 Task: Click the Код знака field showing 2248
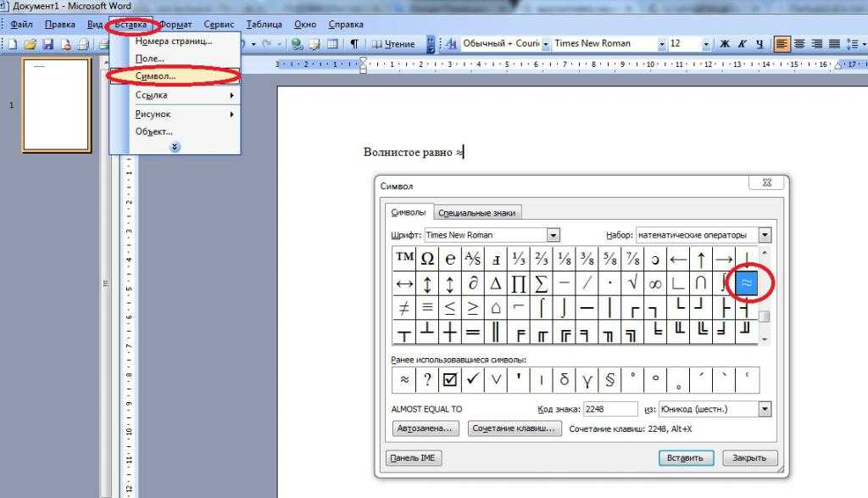pos(610,409)
